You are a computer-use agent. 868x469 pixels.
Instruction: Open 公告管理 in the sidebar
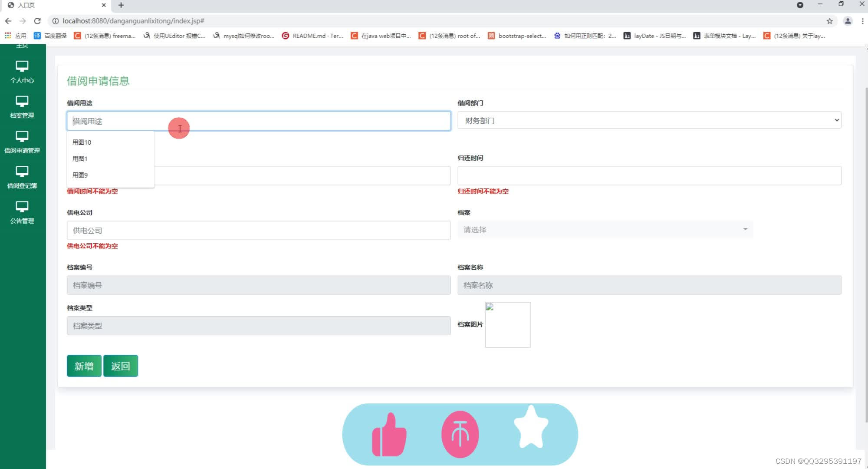22,213
